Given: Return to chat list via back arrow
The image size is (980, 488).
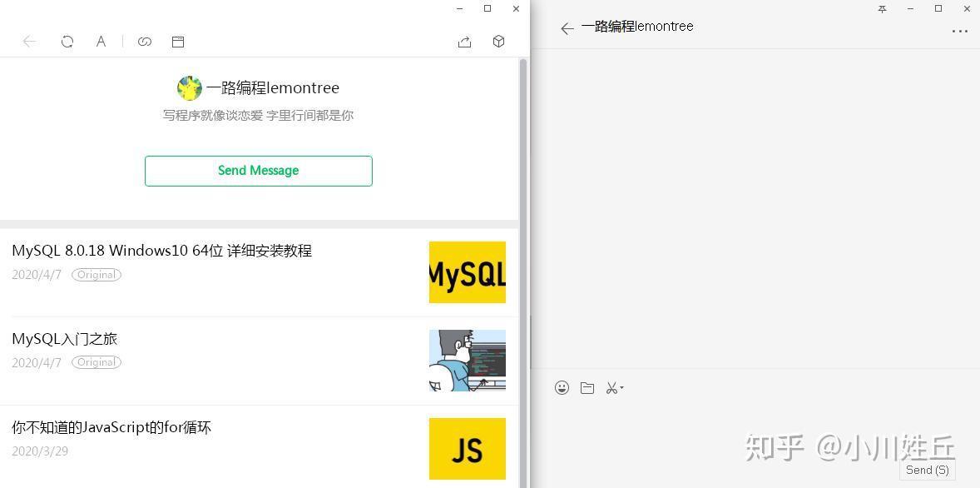Looking at the screenshot, I should (x=567, y=27).
